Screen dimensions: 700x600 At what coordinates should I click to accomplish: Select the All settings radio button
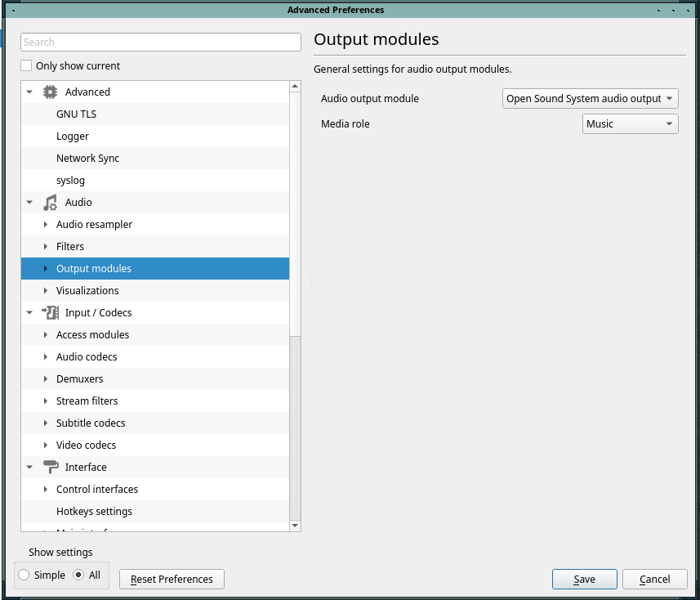(78, 575)
